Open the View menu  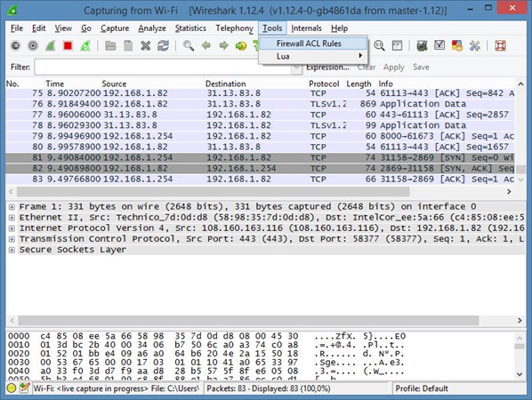pyautogui.click(x=63, y=28)
